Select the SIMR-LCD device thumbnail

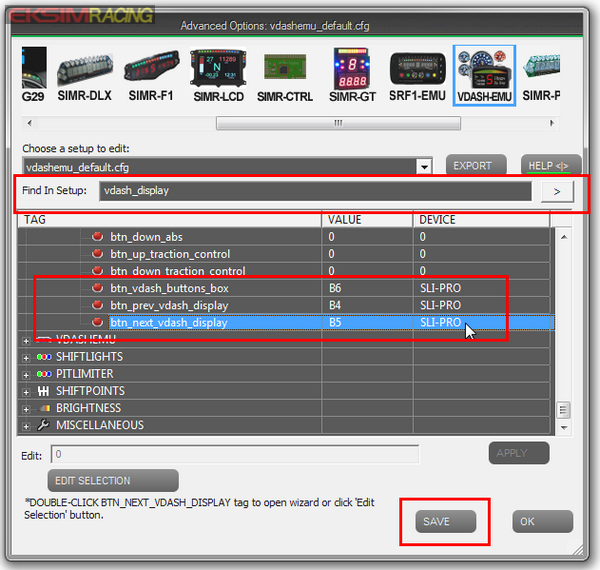pyautogui.click(x=218, y=75)
